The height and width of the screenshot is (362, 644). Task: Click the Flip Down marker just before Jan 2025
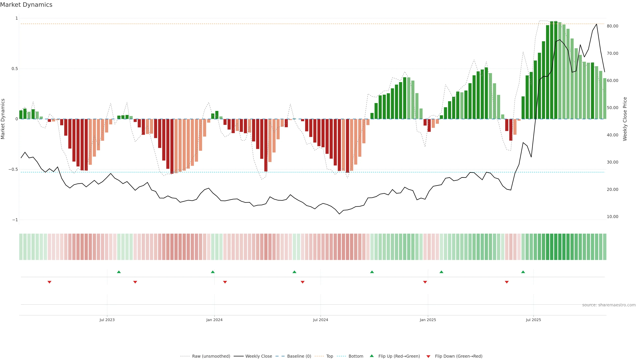(x=425, y=282)
